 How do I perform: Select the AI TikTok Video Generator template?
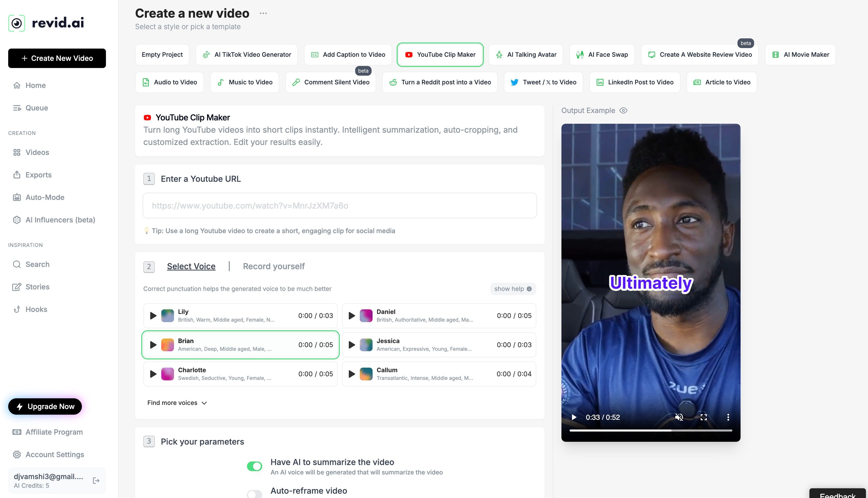click(246, 54)
